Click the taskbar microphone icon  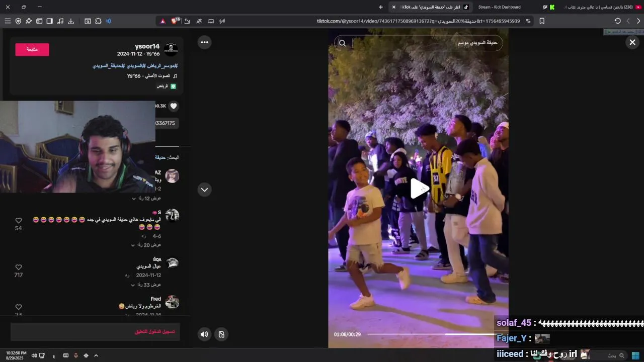[x=76, y=355]
